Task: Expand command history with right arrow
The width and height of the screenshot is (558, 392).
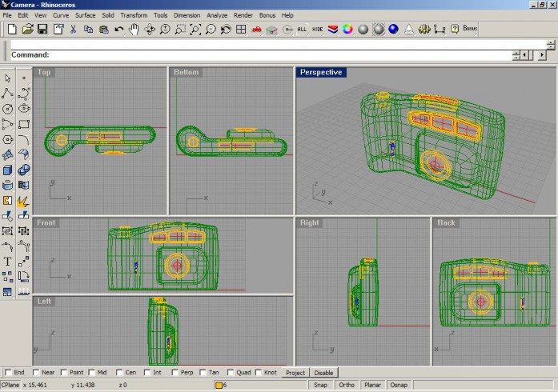Action: pos(542,55)
